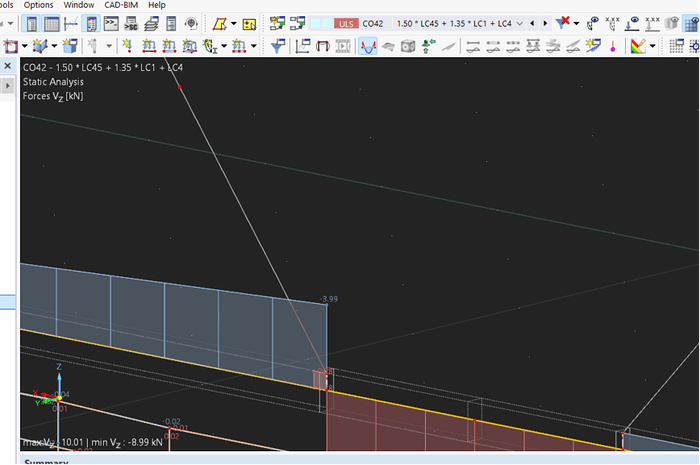Toggle the Navigator panel icon
The height and width of the screenshot is (465, 700).
31,24
